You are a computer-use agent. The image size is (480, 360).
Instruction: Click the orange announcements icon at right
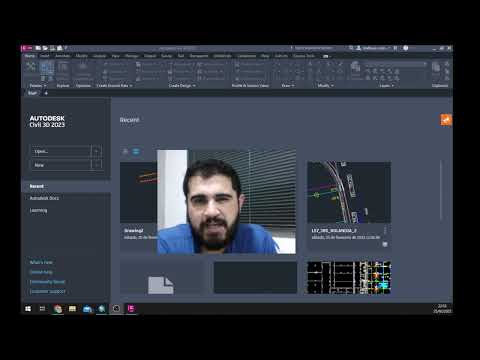point(446,120)
